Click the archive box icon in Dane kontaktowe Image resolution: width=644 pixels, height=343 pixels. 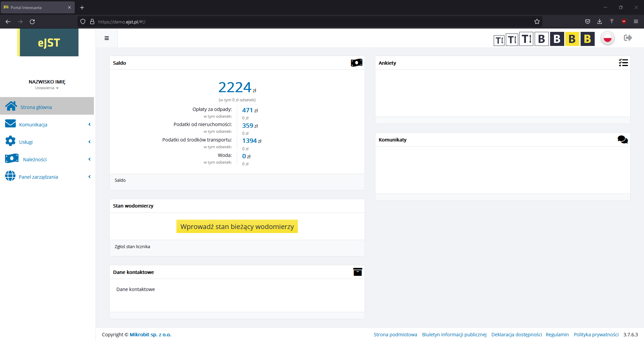click(358, 272)
